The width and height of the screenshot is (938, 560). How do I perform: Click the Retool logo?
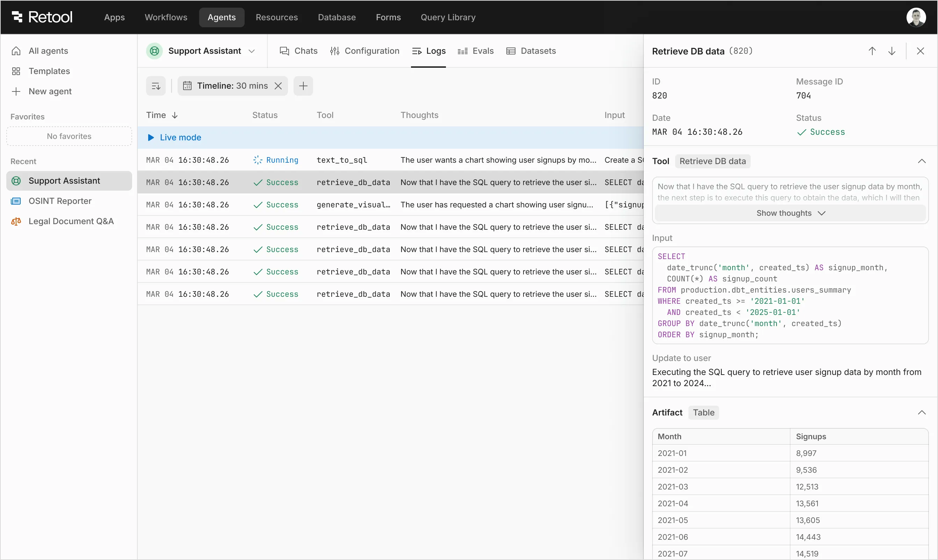tap(42, 17)
